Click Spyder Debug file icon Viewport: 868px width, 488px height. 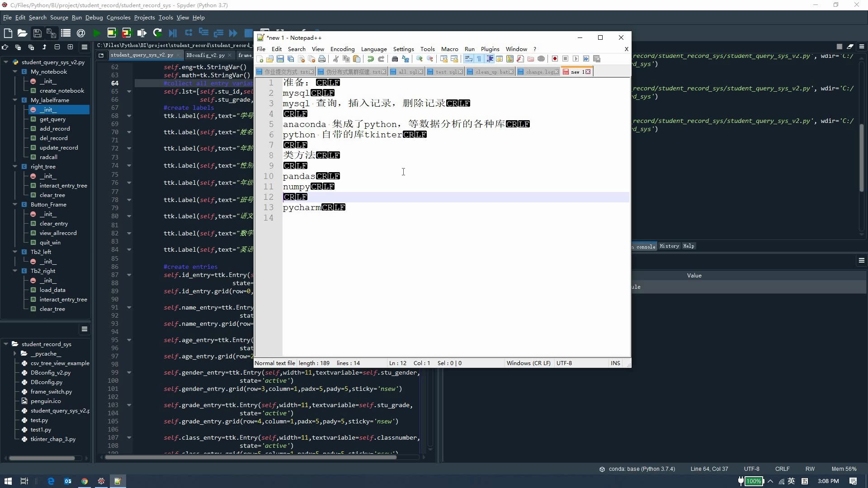point(173,33)
